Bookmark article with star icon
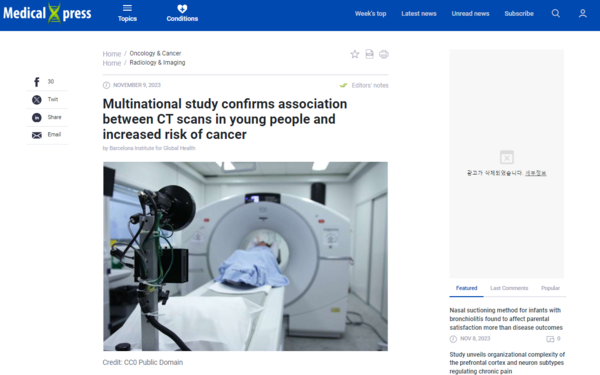 click(x=355, y=54)
